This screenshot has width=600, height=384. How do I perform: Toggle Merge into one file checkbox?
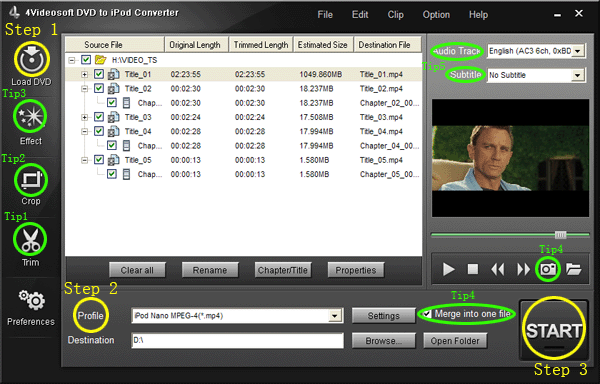[427, 314]
